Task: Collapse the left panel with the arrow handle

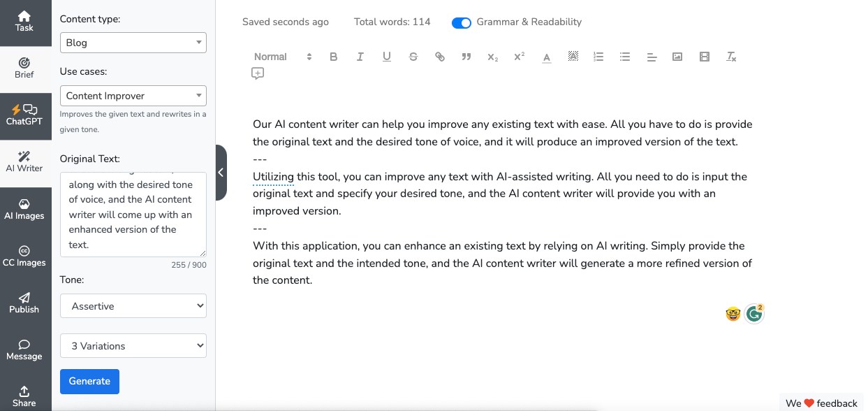Action: pos(221,173)
